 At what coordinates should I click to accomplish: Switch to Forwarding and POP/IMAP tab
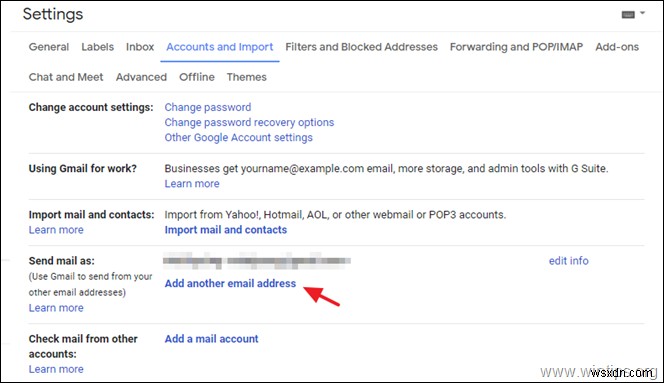point(516,47)
